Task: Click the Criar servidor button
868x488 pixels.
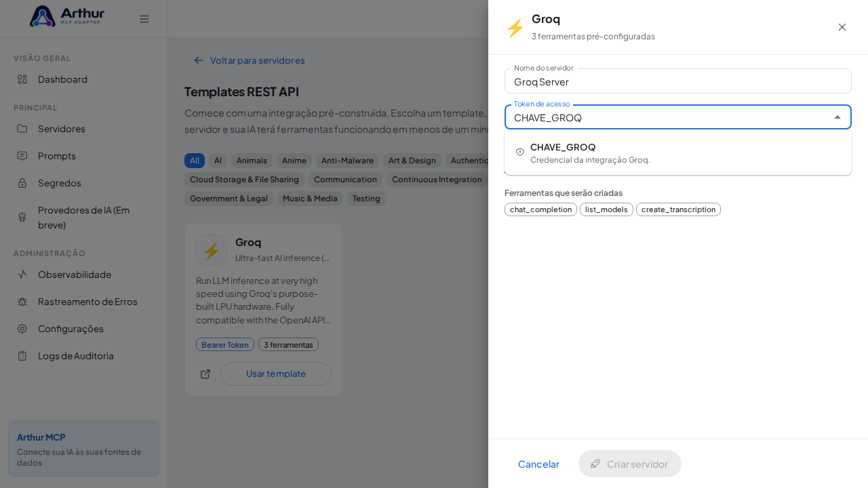Action: (x=630, y=464)
